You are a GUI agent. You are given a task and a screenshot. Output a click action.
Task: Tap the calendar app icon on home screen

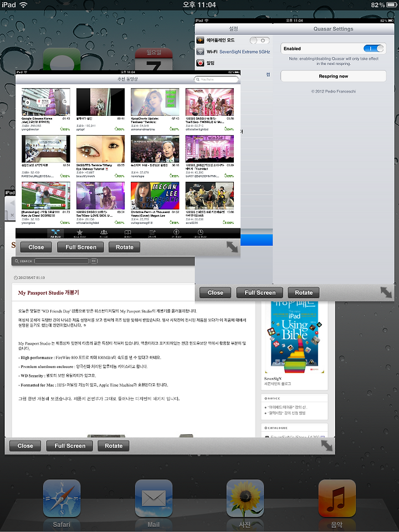pyautogui.click(x=154, y=59)
